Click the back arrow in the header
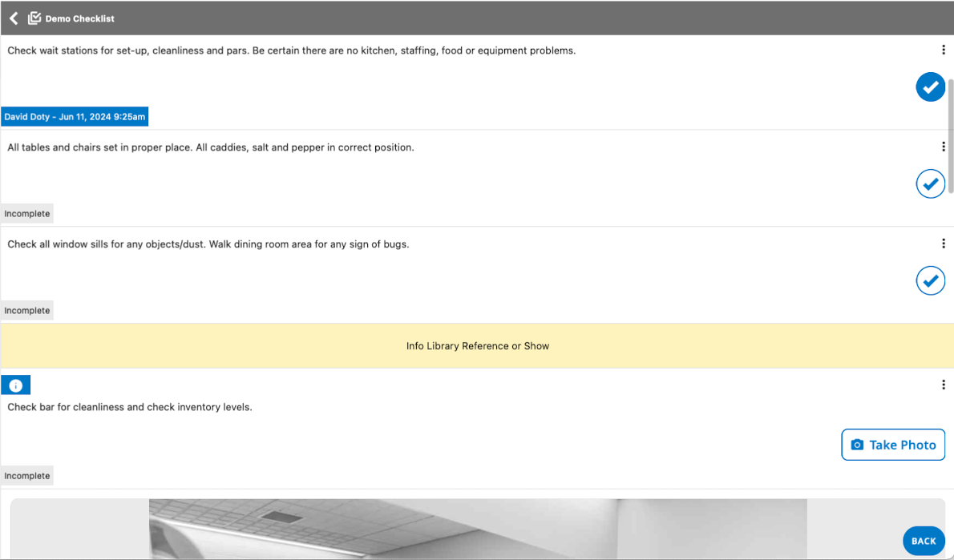The width and height of the screenshot is (954, 560). (14, 18)
